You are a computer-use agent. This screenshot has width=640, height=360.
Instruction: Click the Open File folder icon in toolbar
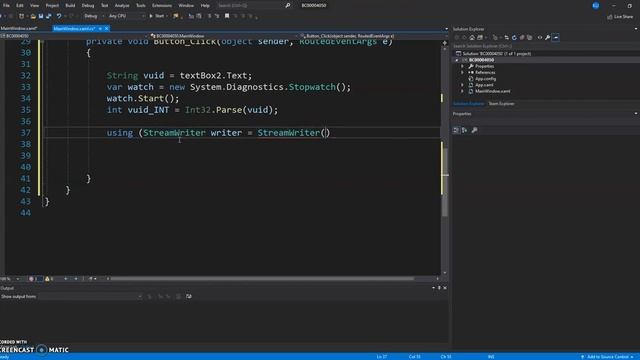(x=33, y=16)
